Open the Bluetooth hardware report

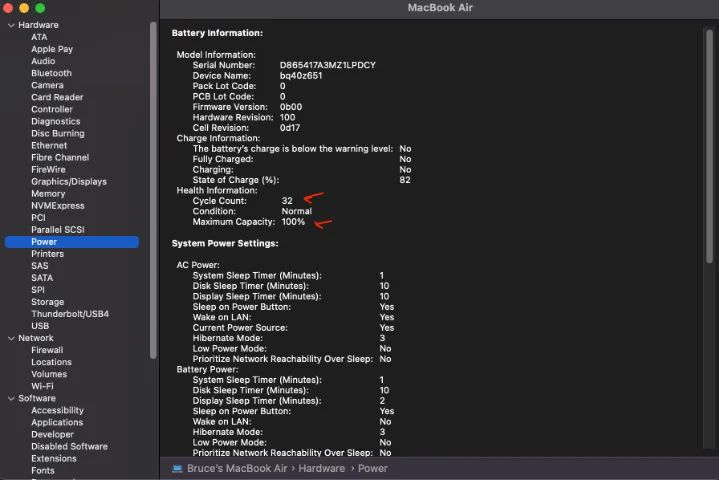[51, 73]
